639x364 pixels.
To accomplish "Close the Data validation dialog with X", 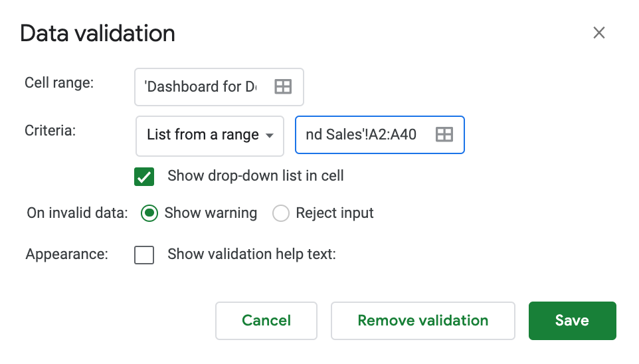I will pos(599,33).
